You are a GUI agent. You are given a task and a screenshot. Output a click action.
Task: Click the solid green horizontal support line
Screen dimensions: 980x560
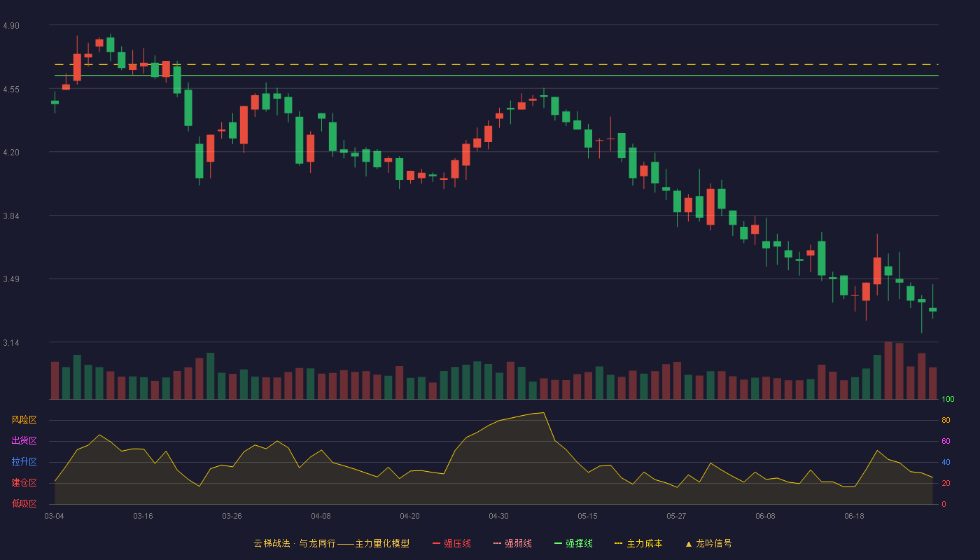click(x=496, y=75)
